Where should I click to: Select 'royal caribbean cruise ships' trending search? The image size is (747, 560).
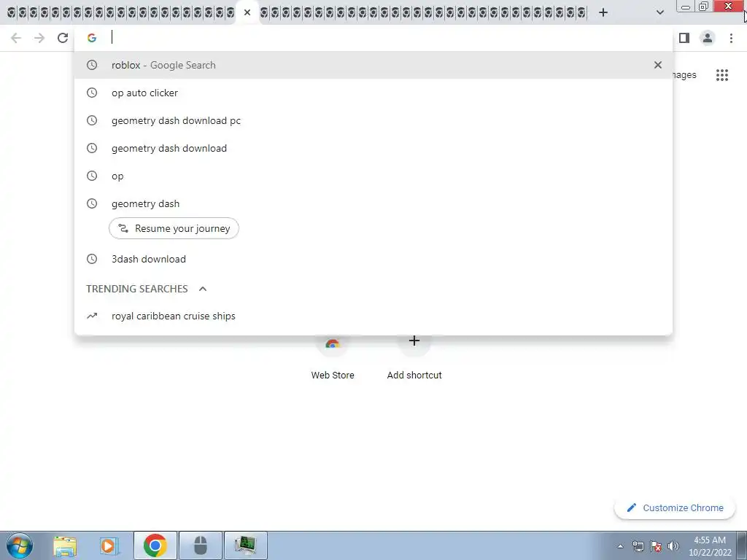(x=373, y=316)
